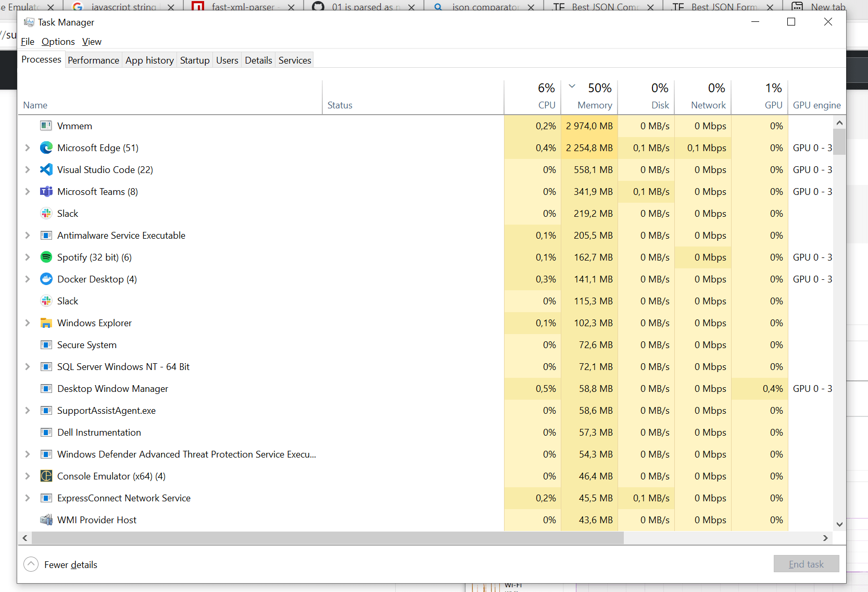This screenshot has height=592, width=868.
Task: Click the Windows Defender Advanced Threat Protection icon
Action: coord(46,454)
